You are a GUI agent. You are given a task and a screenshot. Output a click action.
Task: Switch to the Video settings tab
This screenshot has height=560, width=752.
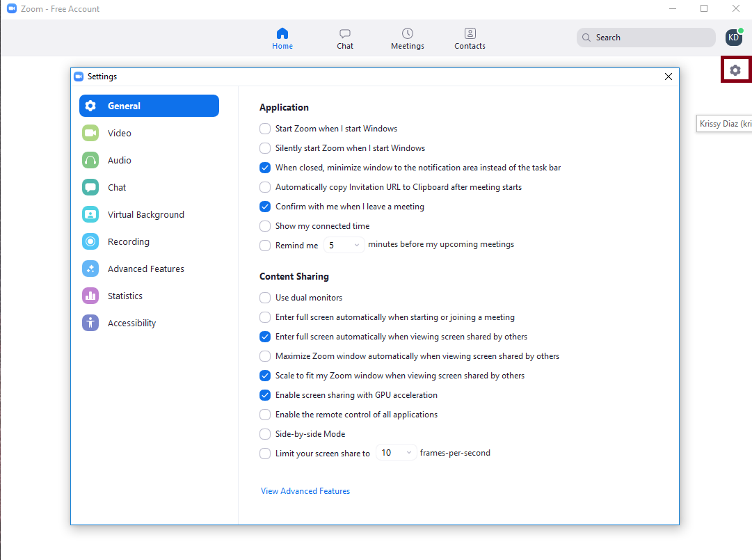click(x=149, y=133)
